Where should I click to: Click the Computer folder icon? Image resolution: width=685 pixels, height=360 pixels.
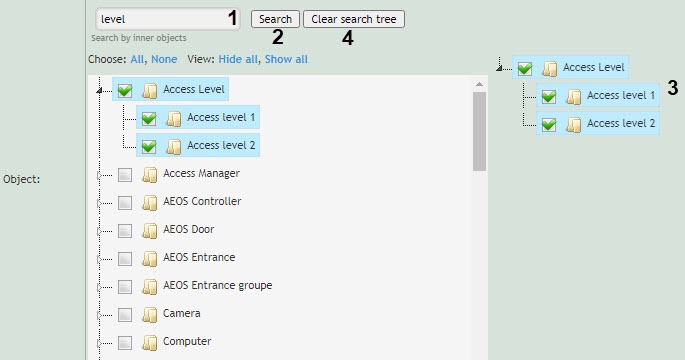(150, 343)
